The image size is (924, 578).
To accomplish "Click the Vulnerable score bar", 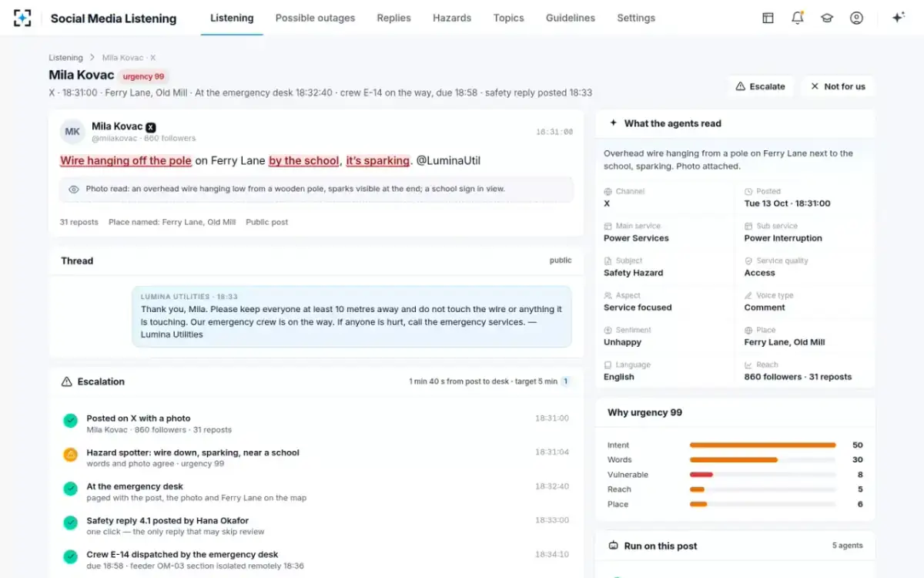I will coord(762,475).
